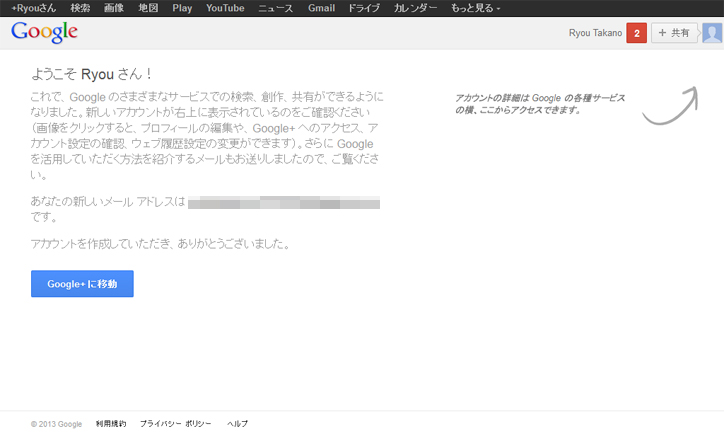Expand the もっと見る dropdown

tap(475, 8)
